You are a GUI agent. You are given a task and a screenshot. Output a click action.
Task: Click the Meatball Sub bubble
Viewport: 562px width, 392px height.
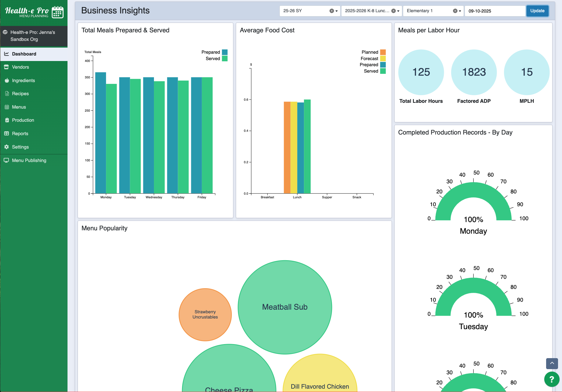(285, 307)
